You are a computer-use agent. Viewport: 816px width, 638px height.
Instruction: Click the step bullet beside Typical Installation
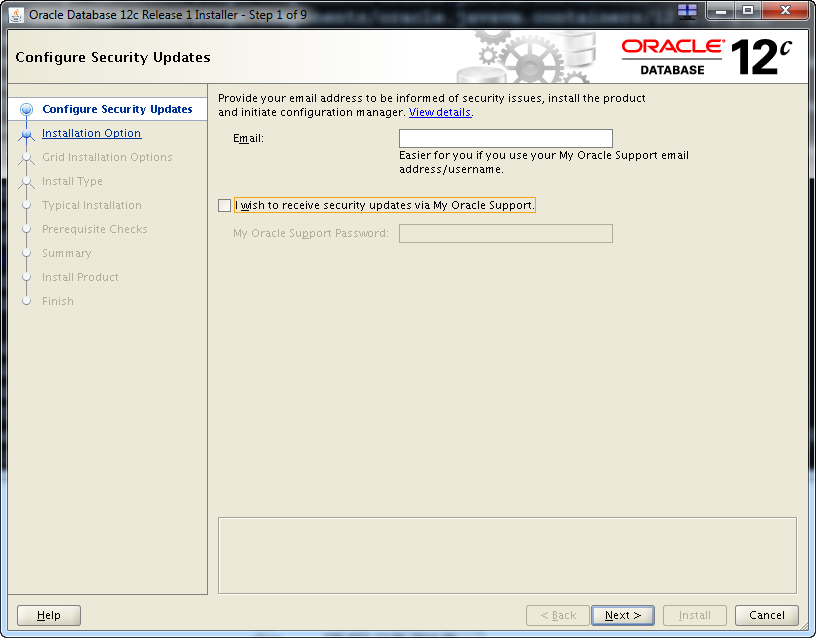pyautogui.click(x=26, y=205)
